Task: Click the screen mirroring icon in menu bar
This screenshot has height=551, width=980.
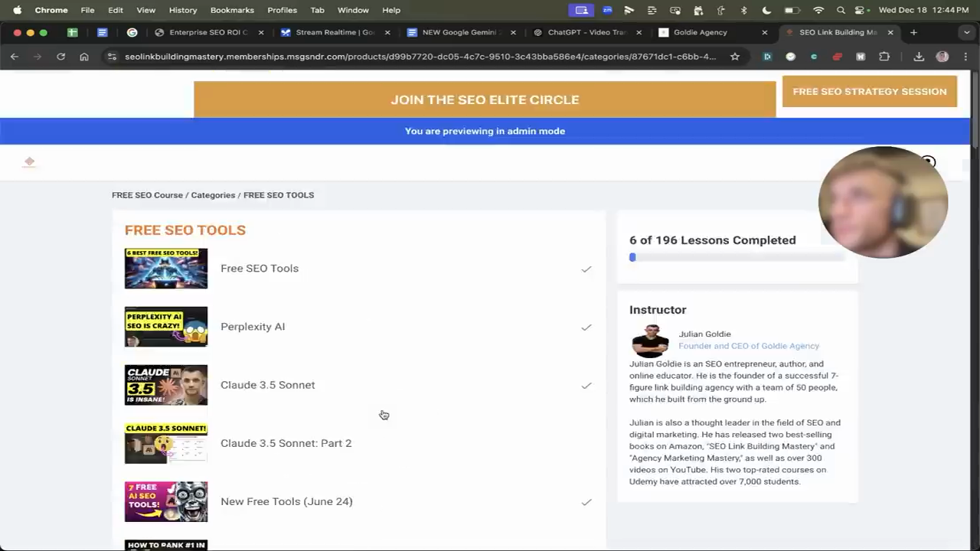Action: point(582,10)
